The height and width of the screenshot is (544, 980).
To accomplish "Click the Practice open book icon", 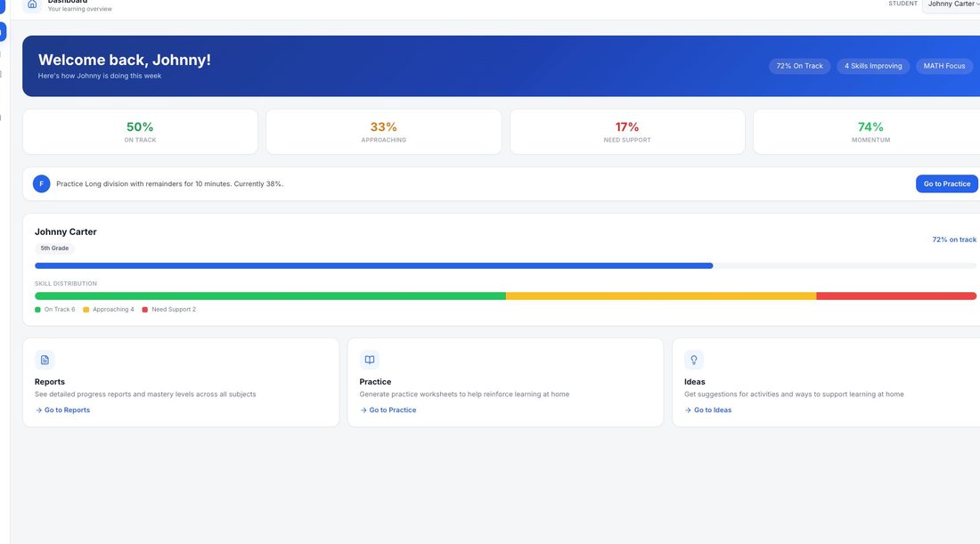I will click(370, 360).
